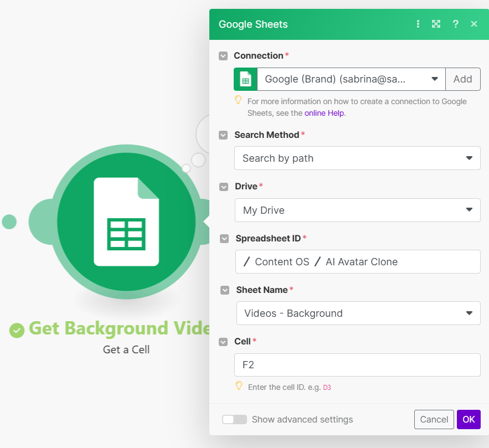Viewport: 489px width, 448px height.
Task: Close the Google Sheets settings panel
Action: tap(474, 24)
